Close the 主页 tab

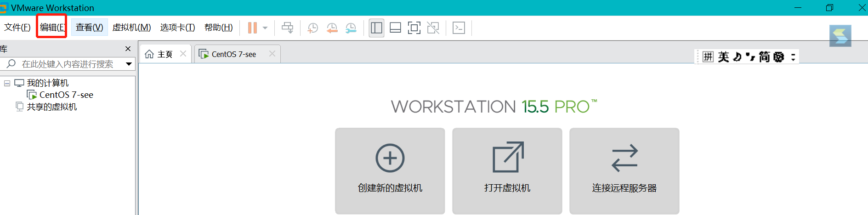(183, 54)
